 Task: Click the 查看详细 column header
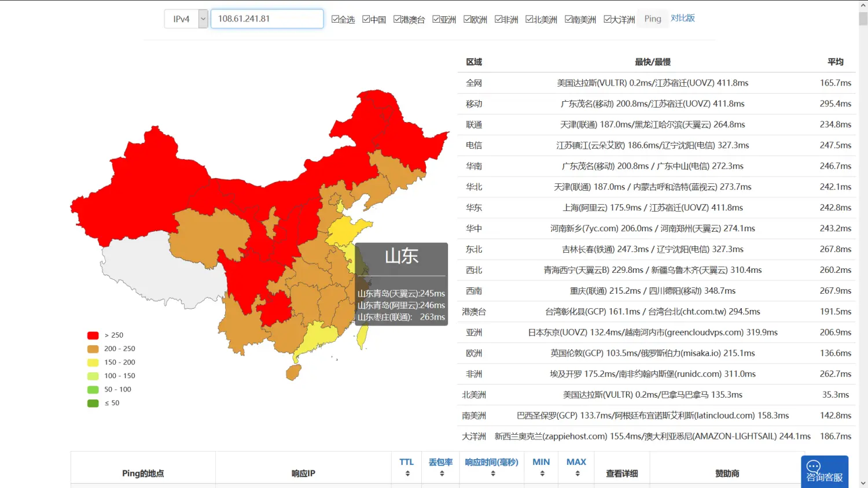[x=621, y=474]
